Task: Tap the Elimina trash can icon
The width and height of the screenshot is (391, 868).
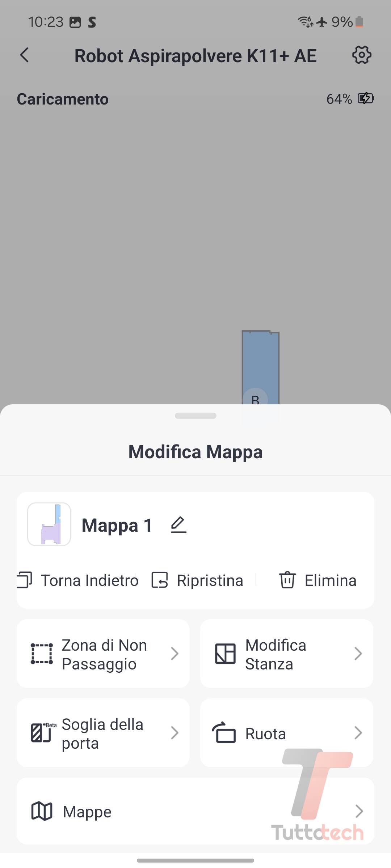Action: pyautogui.click(x=287, y=580)
